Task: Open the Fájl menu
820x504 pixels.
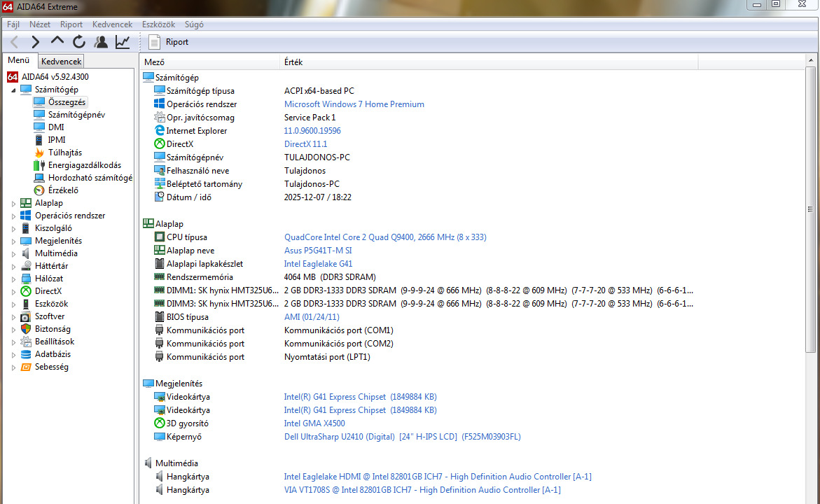Action: click(x=13, y=24)
